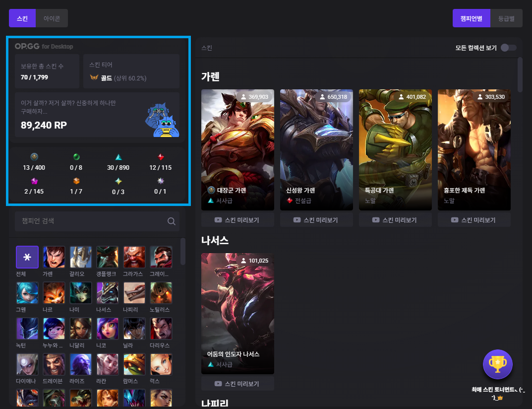This screenshot has height=409, width=532.
Task: Select 녹턴 champion icon
Action: [x=27, y=329]
